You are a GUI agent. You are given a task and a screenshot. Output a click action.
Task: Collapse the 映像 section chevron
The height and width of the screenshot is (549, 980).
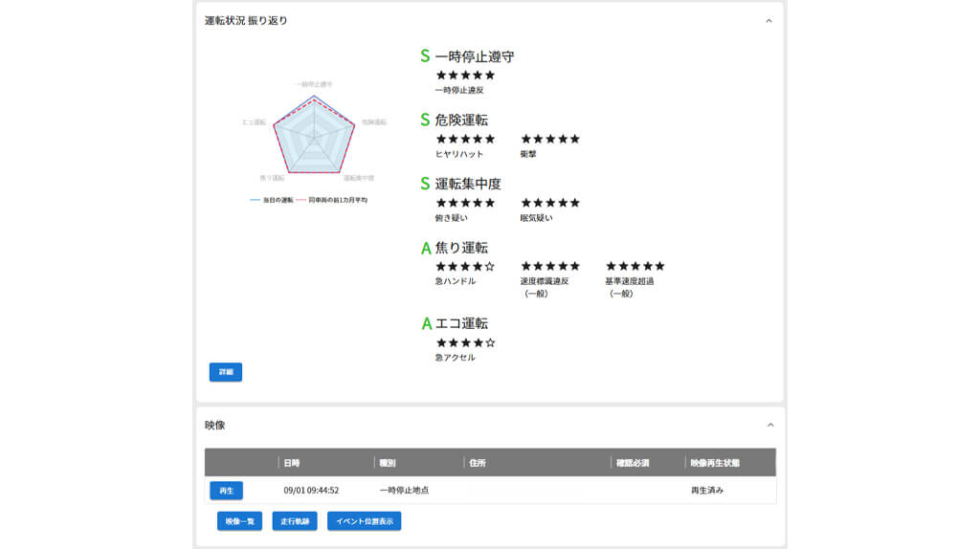tap(770, 426)
